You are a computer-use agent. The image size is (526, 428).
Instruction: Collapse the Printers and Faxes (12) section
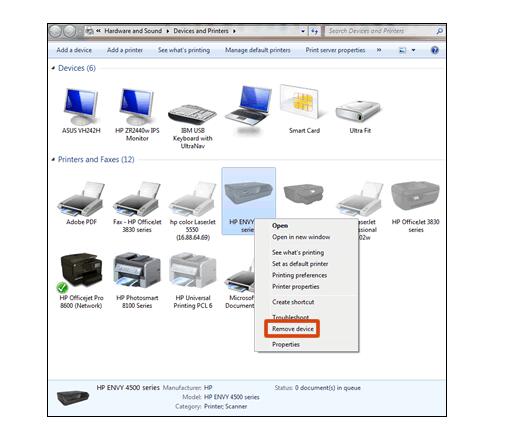[53, 159]
